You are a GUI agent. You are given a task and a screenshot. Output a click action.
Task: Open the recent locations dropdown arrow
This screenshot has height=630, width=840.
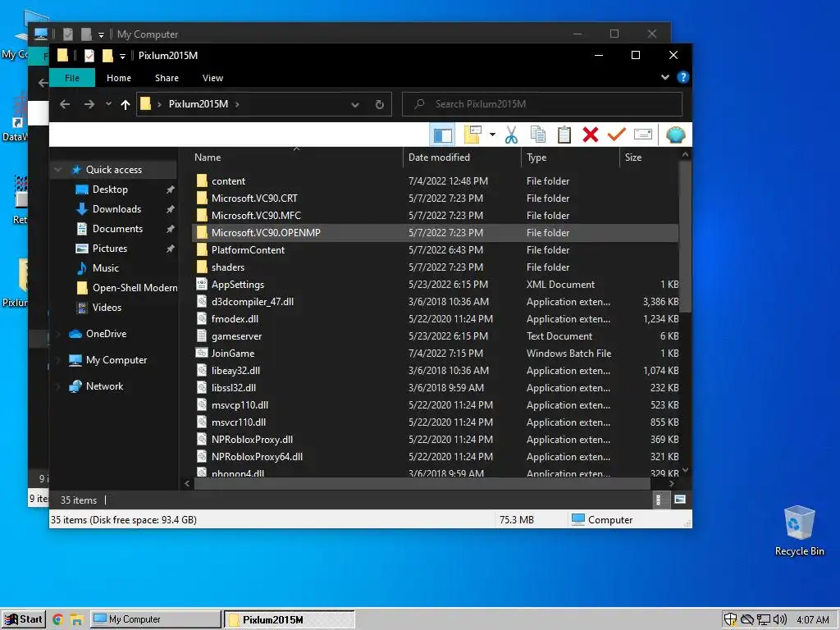click(x=108, y=104)
